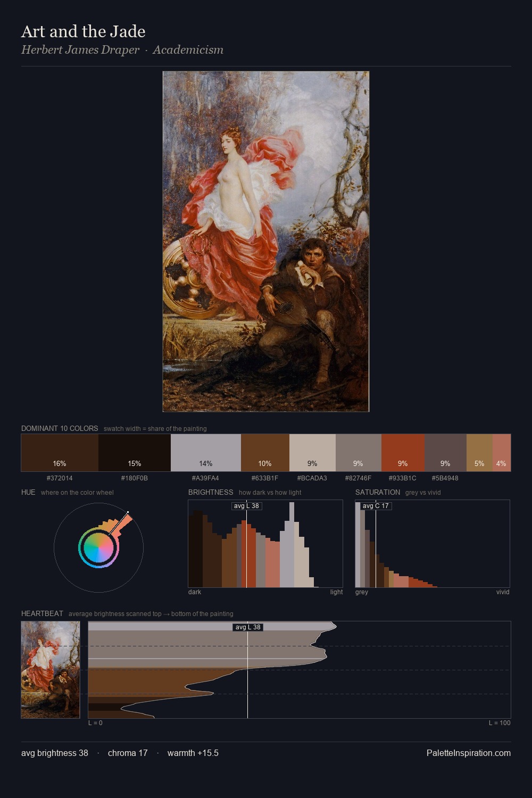The height and width of the screenshot is (798, 532).
Task: Click the artist name Herbert James Draper
Action: (x=80, y=50)
